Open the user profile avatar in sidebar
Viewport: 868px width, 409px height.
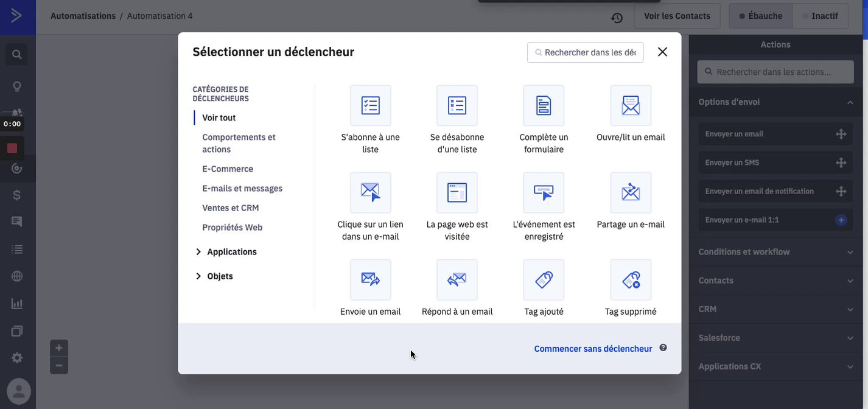19,390
